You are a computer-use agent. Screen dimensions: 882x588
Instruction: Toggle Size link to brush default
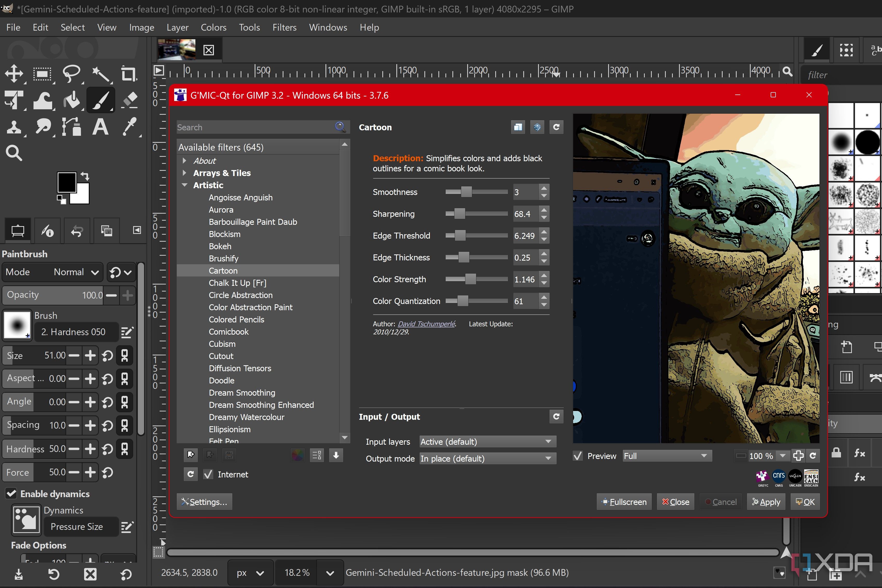click(x=125, y=355)
